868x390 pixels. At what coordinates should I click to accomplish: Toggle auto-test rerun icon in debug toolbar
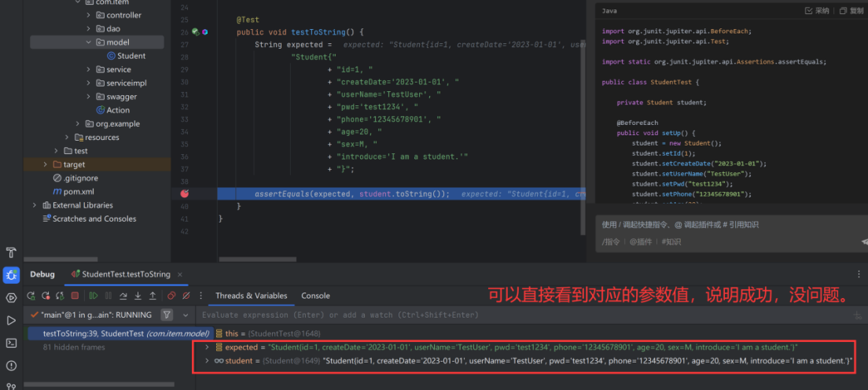click(60, 296)
